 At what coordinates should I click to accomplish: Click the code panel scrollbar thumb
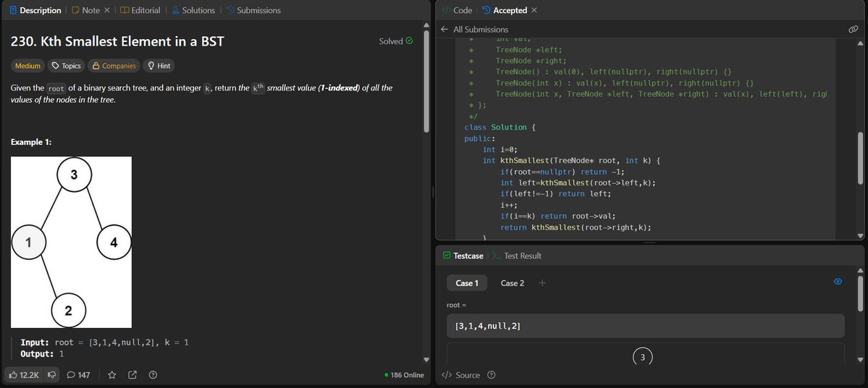tap(860, 157)
